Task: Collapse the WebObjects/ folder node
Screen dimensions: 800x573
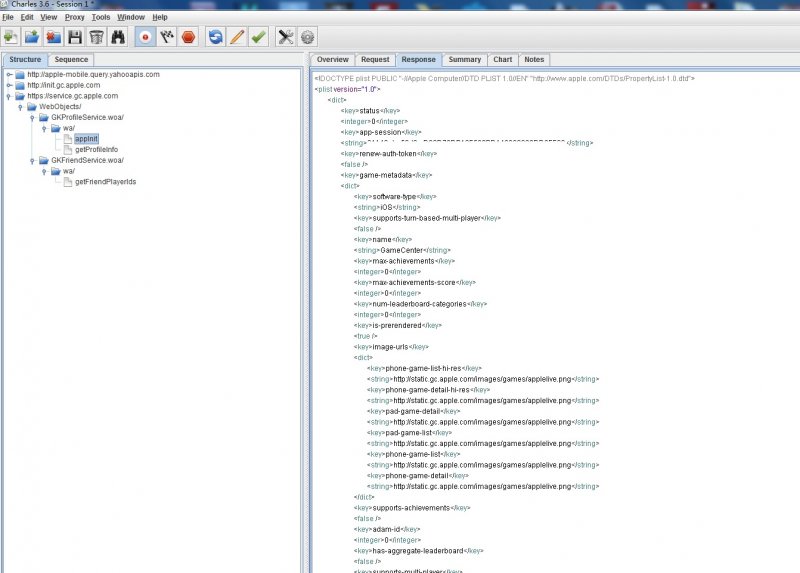Action: pos(20,107)
